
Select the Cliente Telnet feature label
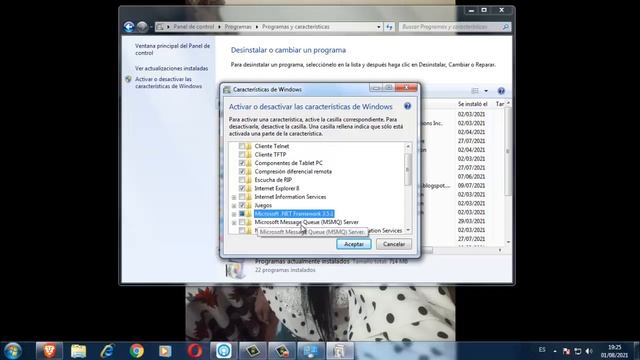click(x=271, y=146)
